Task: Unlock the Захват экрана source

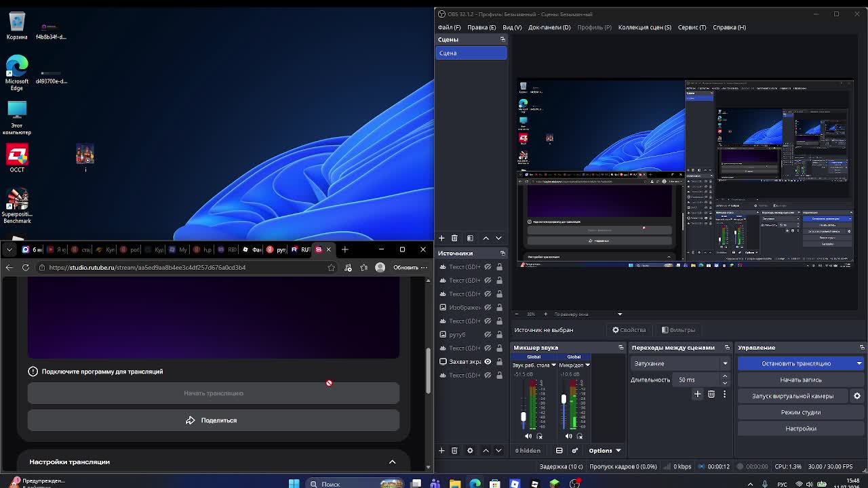Action: (x=500, y=361)
